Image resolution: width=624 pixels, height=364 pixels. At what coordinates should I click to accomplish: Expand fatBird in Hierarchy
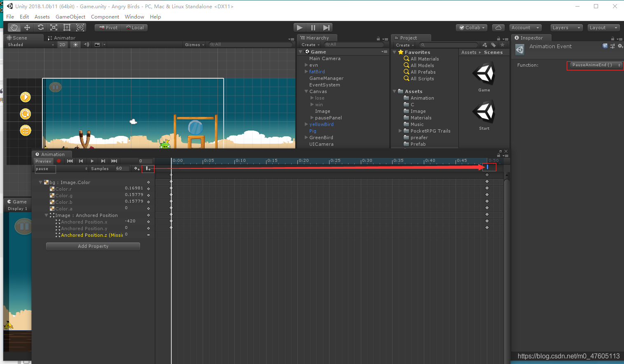point(306,72)
